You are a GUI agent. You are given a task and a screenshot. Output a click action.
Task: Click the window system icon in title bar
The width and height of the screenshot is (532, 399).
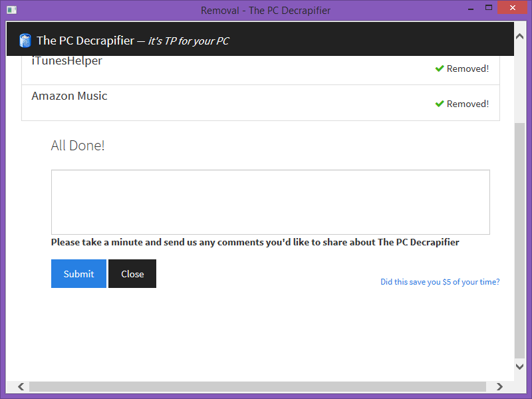click(x=11, y=10)
